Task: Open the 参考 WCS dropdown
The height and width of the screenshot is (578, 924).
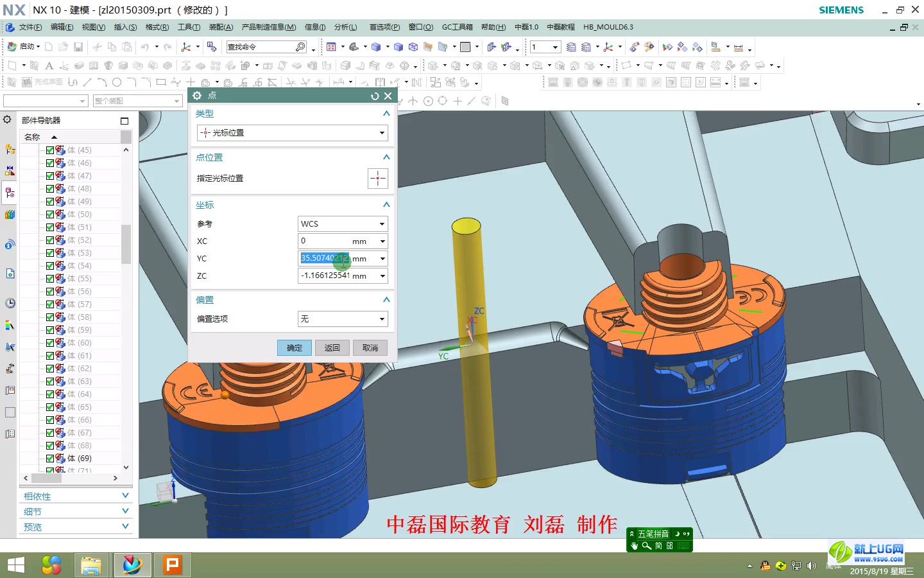Action: click(343, 223)
